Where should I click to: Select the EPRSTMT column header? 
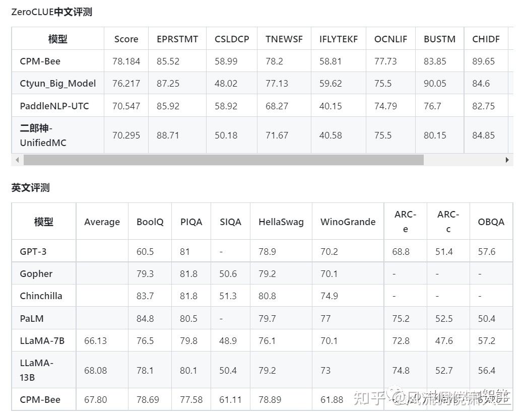click(x=177, y=39)
